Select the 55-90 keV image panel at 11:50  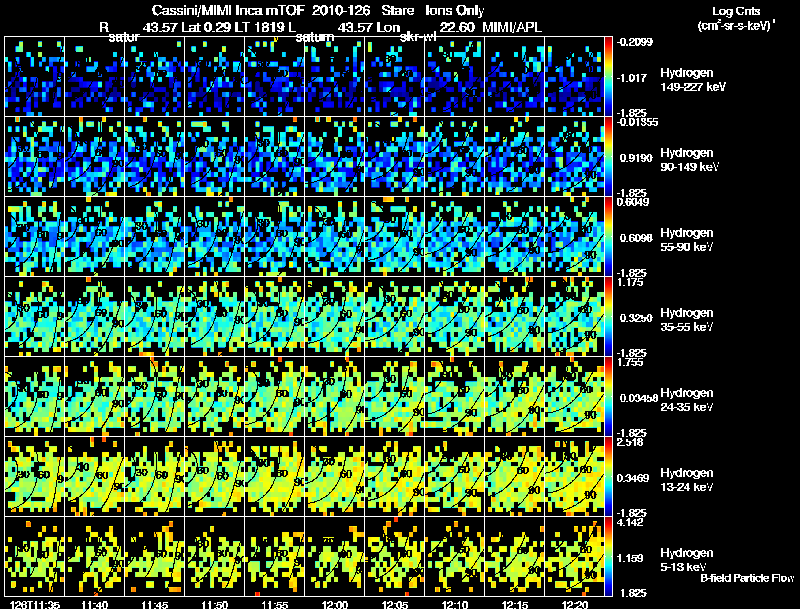[215, 237]
